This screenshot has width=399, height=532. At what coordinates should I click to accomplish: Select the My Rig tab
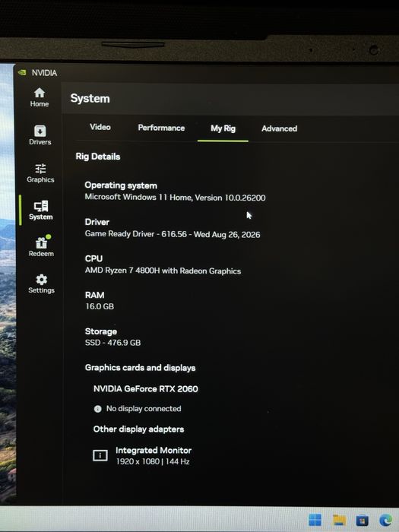[223, 128]
